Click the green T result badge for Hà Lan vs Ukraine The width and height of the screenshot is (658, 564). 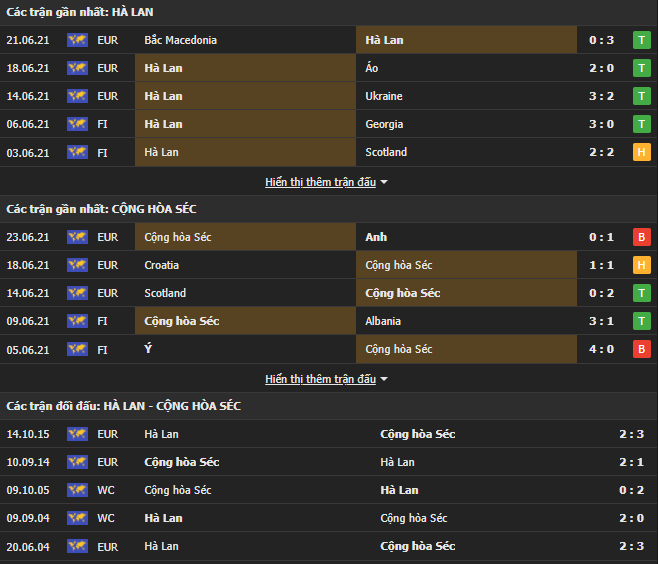641,96
